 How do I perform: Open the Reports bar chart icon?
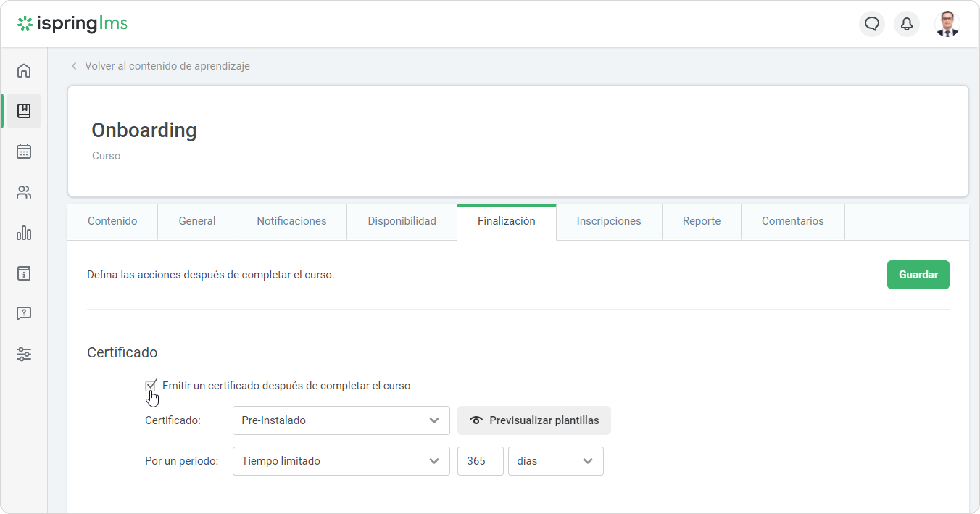tap(24, 233)
